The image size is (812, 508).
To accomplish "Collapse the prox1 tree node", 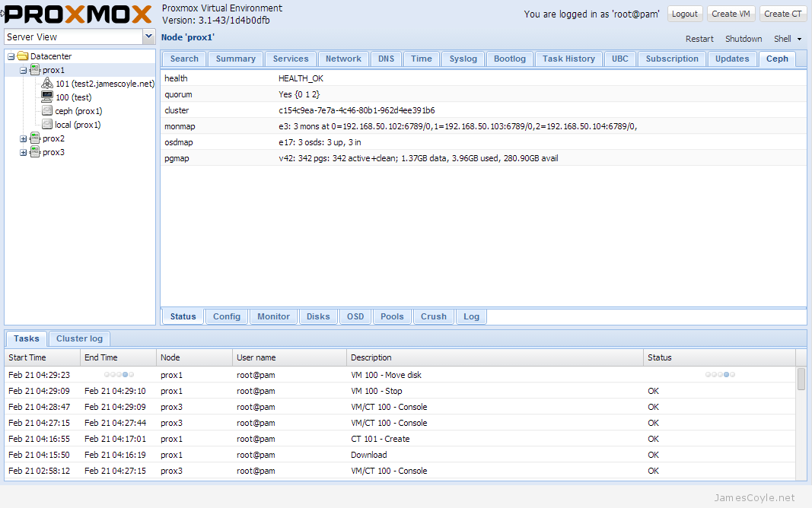I will pyautogui.click(x=24, y=71).
